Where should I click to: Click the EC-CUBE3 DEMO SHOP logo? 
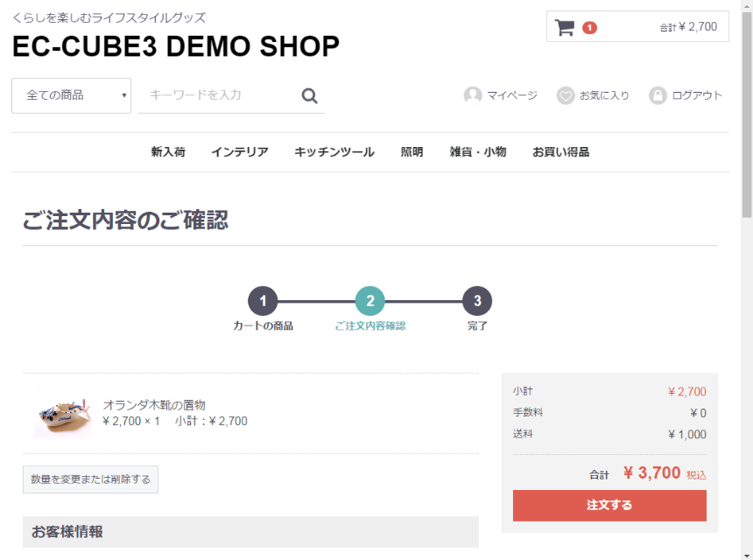176,46
